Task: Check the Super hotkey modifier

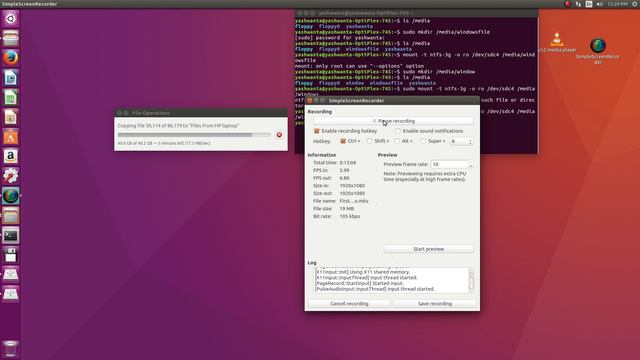Action: pyautogui.click(x=423, y=141)
